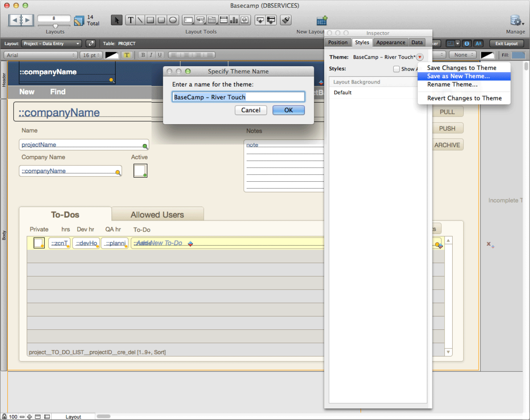The height and width of the screenshot is (420, 530).
Task: Choose Revert Changes to Theme
Action: pos(465,98)
